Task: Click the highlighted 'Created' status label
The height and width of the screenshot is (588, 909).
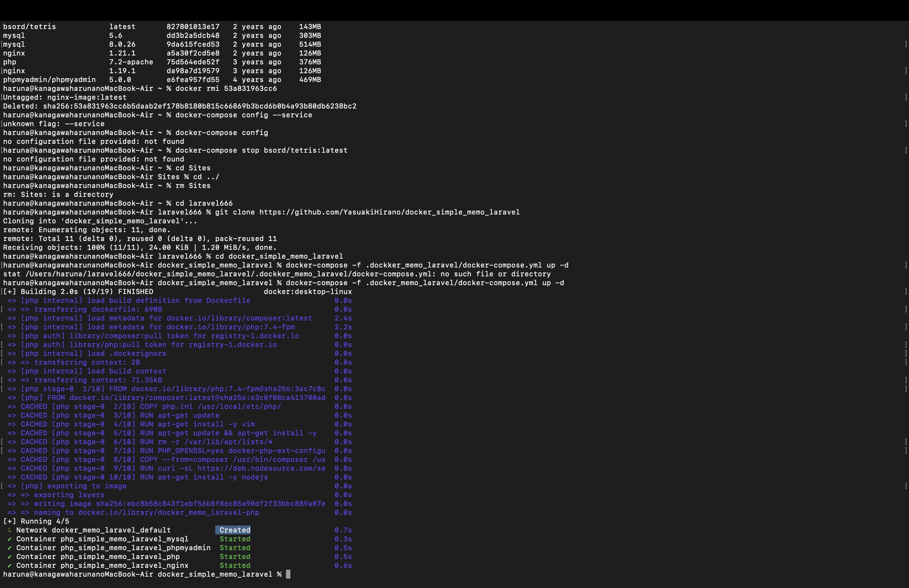Action: [x=235, y=530]
